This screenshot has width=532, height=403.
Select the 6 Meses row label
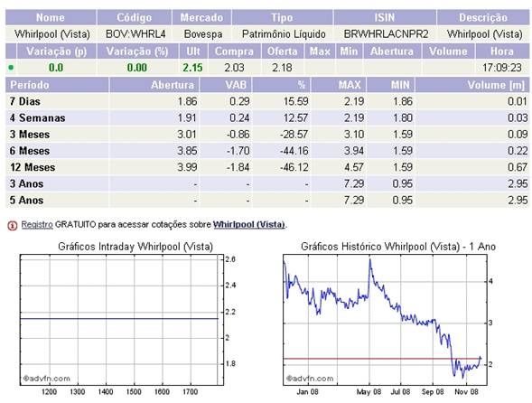(x=30, y=150)
